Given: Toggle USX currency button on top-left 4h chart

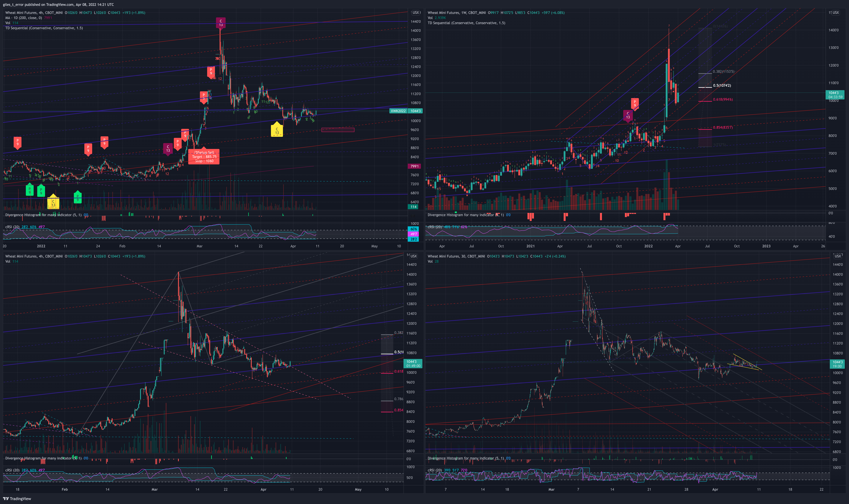Looking at the screenshot, I should 416,13.
